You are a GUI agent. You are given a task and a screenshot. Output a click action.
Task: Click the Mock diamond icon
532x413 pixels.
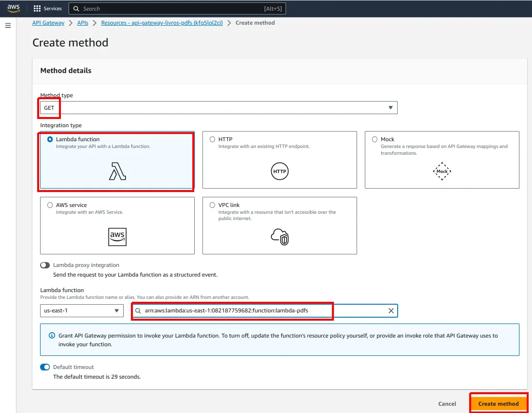pos(442,171)
